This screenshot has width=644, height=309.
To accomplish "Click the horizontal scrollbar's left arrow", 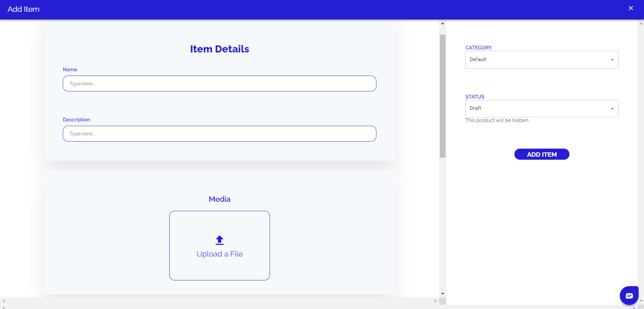I will (x=3, y=301).
